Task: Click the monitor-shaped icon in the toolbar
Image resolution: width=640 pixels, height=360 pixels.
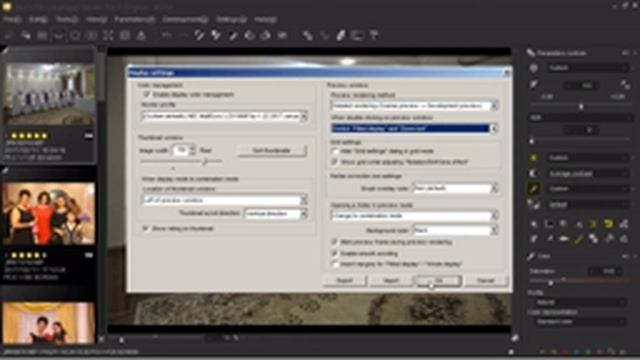Action: tap(357, 36)
